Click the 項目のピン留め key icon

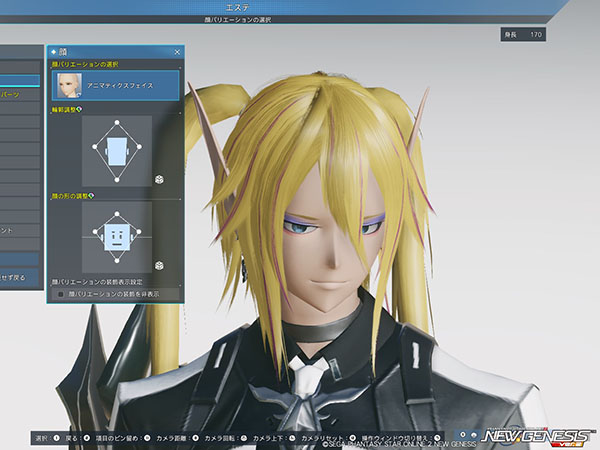pos(147,438)
